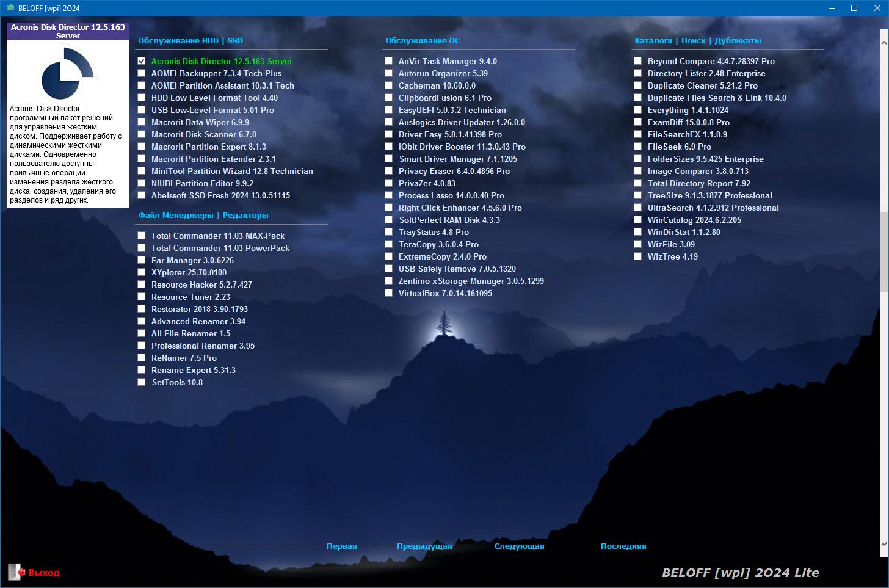
Task: Navigate to next page using Следующая
Action: pos(519,546)
